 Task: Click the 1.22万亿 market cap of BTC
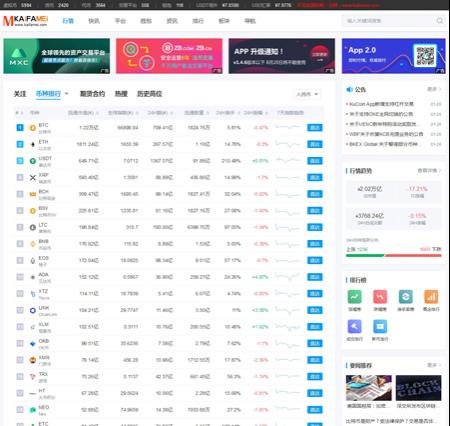pos(89,128)
